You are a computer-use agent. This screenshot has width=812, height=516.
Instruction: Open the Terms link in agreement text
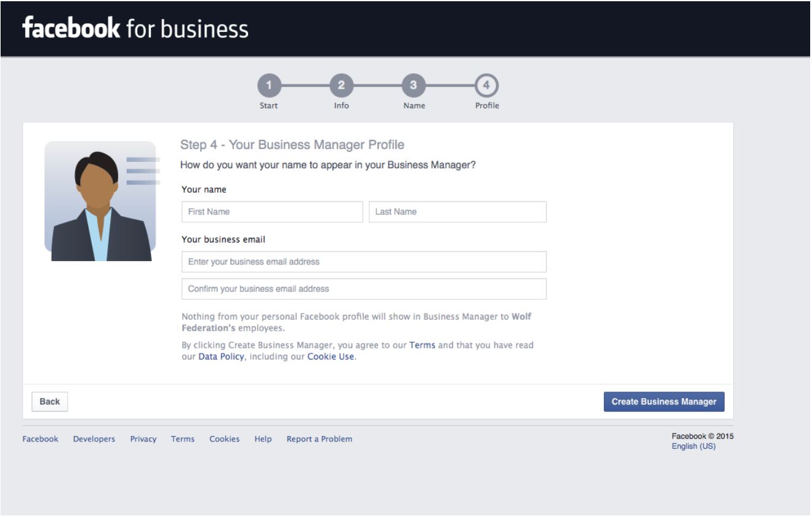coord(422,345)
